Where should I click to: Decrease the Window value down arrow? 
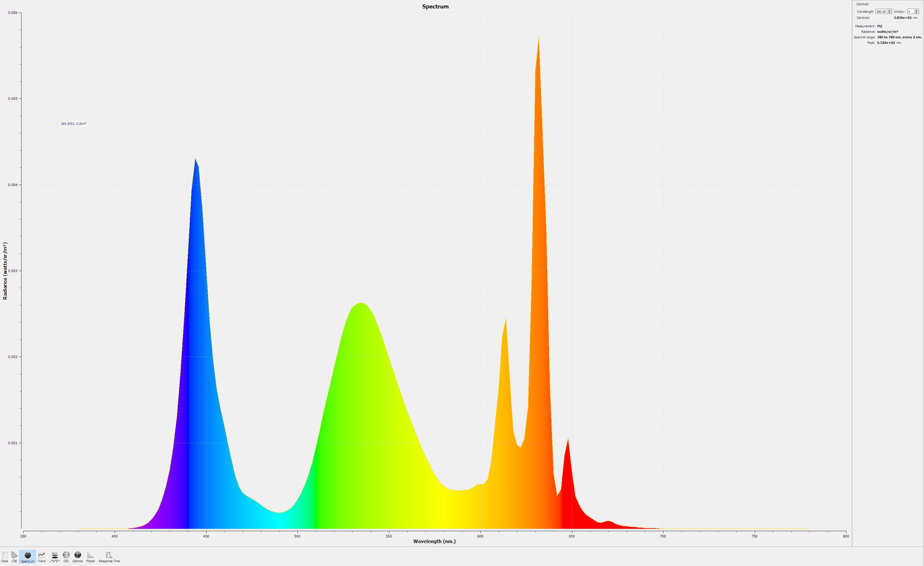point(916,12)
